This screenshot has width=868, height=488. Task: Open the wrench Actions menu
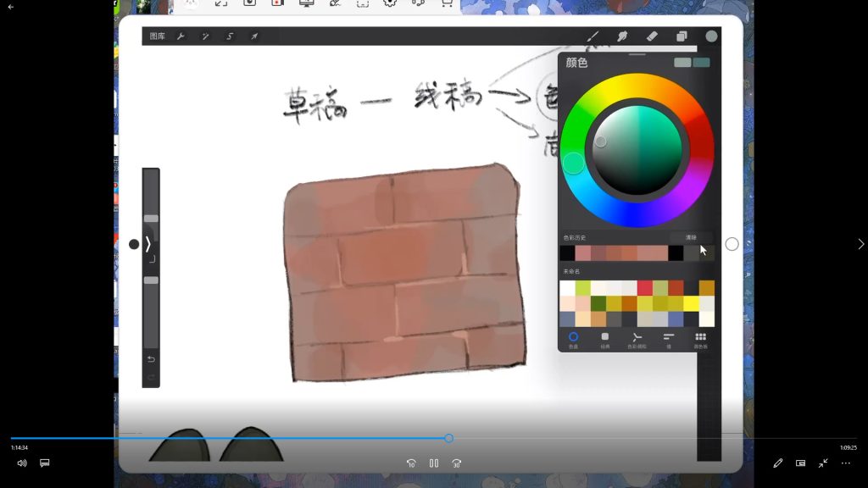(x=181, y=36)
